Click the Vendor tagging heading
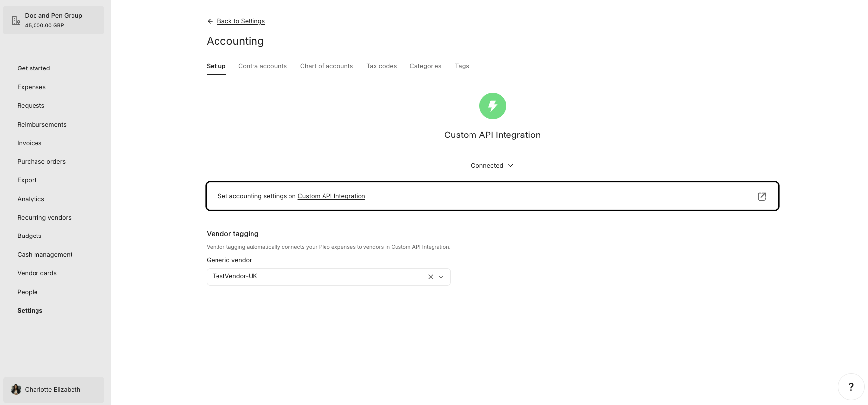Image resolution: width=868 pixels, height=405 pixels. pyautogui.click(x=233, y=234)
